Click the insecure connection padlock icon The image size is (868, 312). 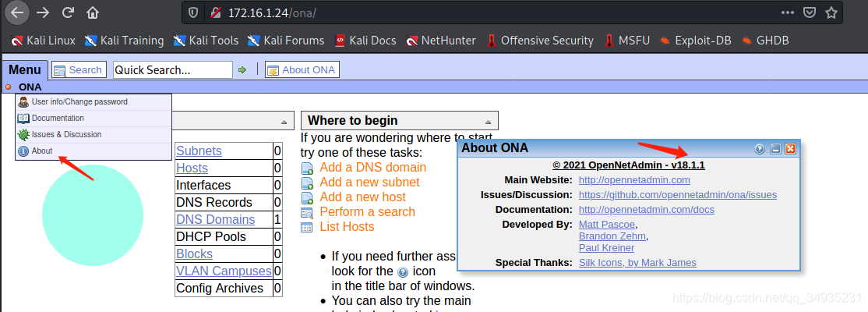(215, 12)
